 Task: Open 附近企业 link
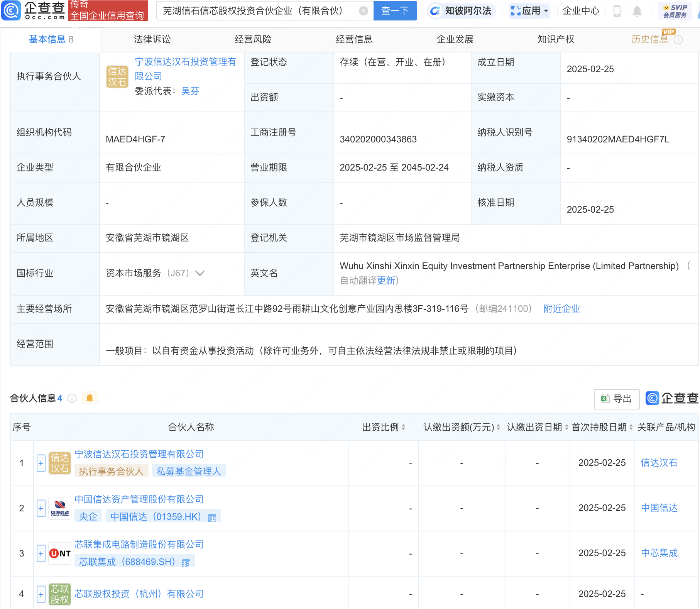pyautogui.click(x=562, y=309)
